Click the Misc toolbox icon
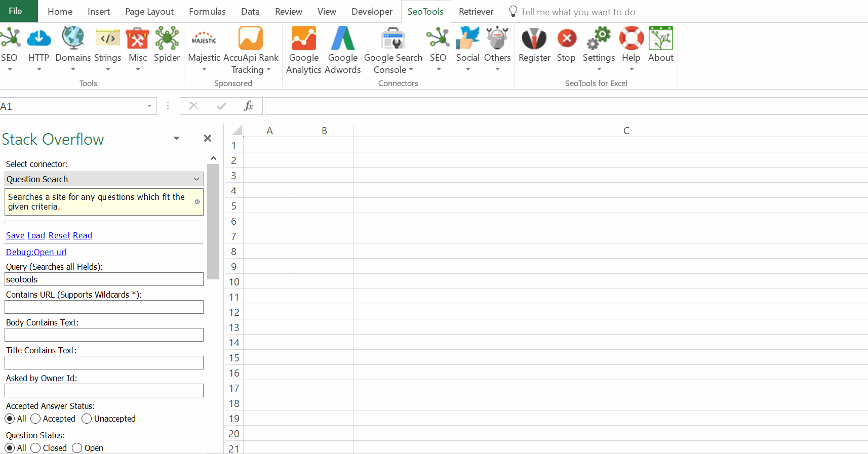The image size is (868, 454). (137, 38)
